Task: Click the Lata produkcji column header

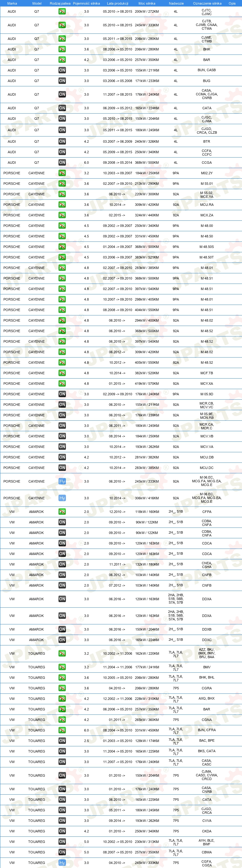Action: pyautogui.click(x=117, y=3)
